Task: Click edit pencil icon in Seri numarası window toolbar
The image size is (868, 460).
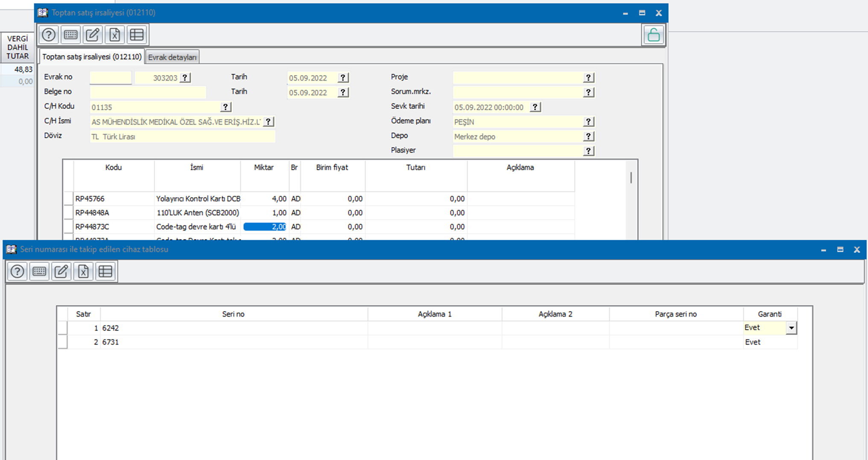Action: 61,271
